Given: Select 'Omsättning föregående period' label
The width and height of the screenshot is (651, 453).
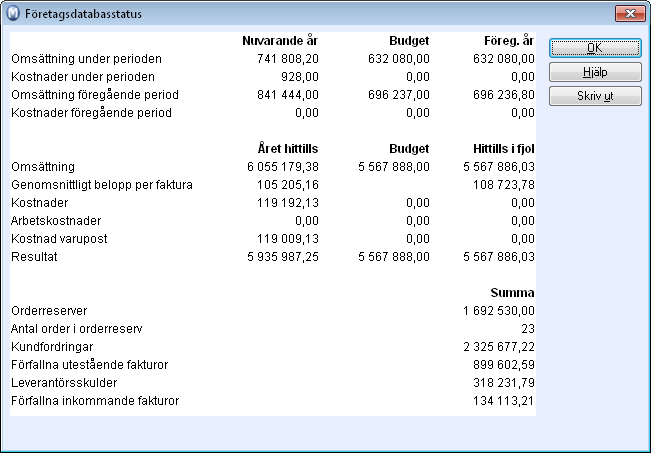Looking at the screenshot, I should point(95,95).
